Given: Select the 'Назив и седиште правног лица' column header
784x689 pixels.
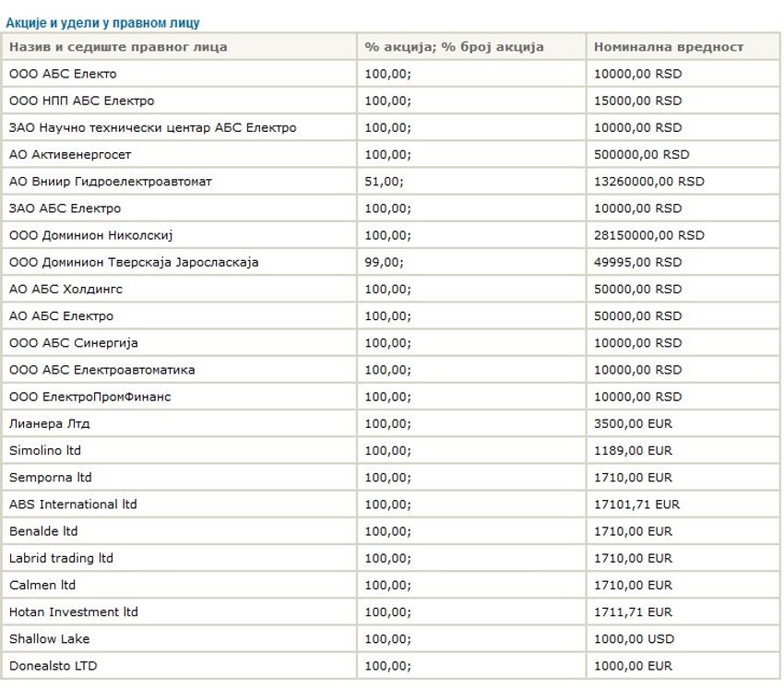Looking at the screenshot, I should (118, 47).
